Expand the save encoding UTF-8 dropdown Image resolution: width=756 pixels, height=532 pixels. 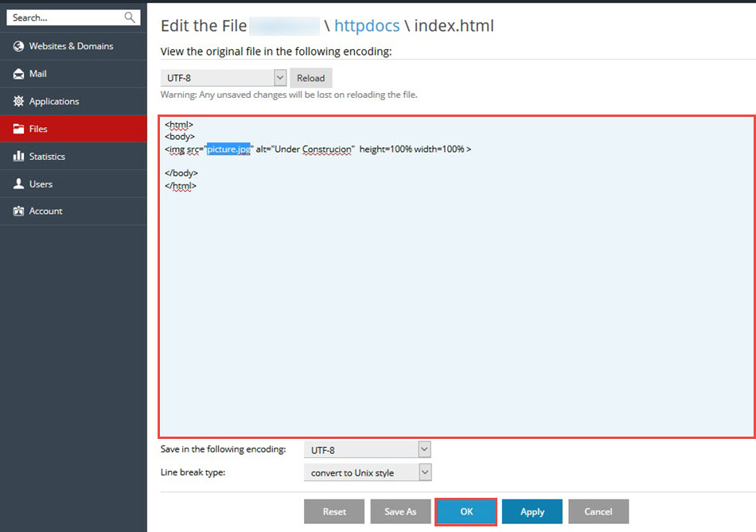click(424, 450)
